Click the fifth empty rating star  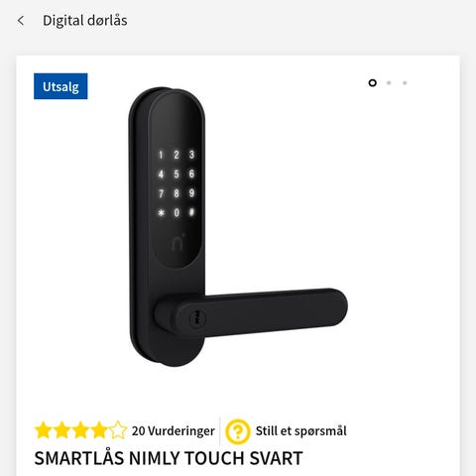click(x=118, y=430)
